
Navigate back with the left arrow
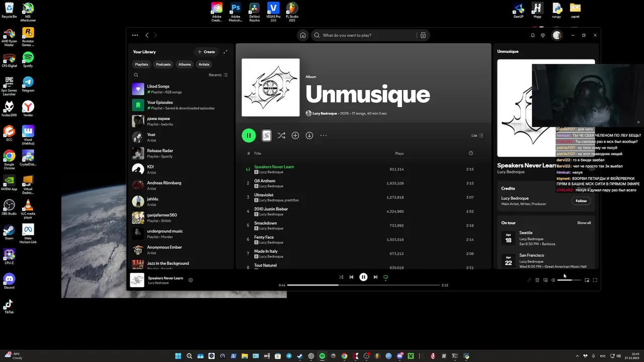click(x=147, y=35)
